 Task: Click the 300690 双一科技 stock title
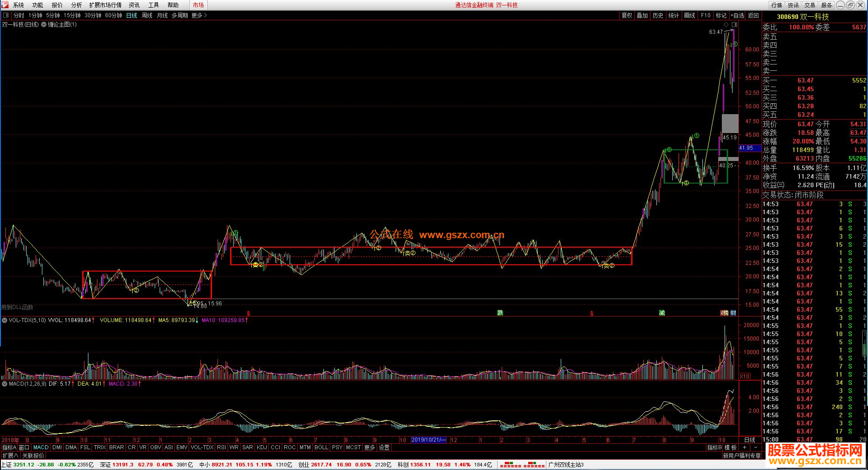click(803, 17)
